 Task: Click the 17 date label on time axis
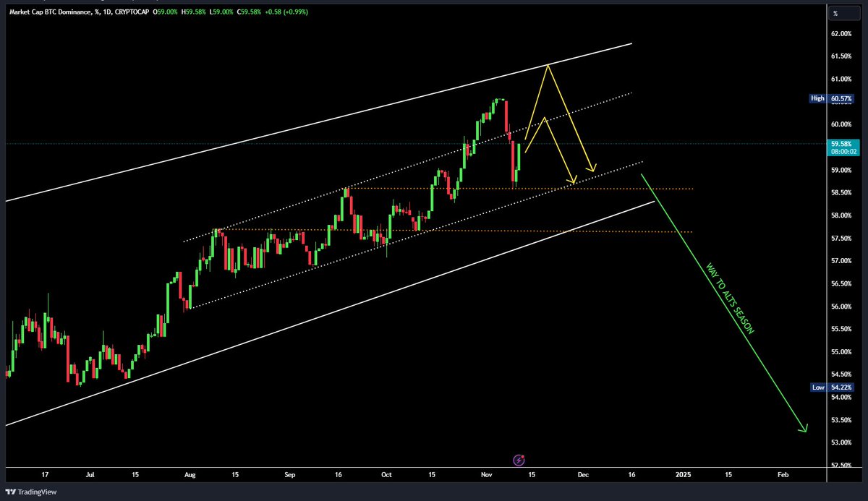click(46, 475)
